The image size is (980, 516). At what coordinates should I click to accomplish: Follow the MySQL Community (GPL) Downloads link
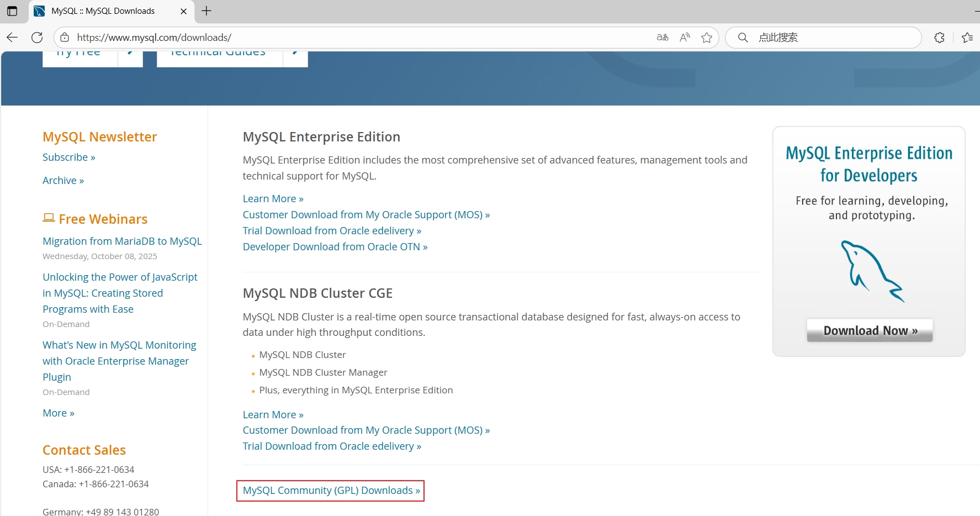click(330, 490)
